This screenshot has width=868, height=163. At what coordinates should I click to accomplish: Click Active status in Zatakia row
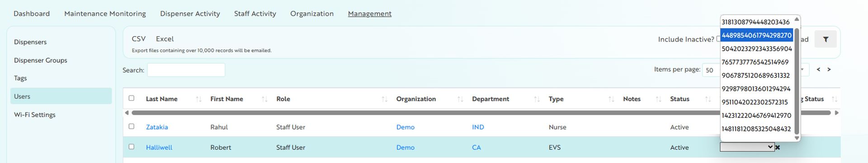pyautogui.click(x=679, y=127)
